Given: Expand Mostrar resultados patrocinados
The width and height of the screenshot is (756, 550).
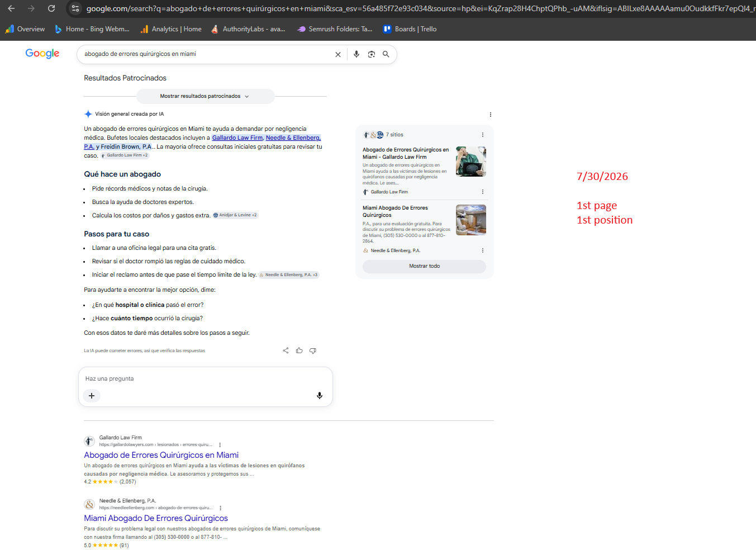Looking at the screenshot, I should [x=205, y=96].
